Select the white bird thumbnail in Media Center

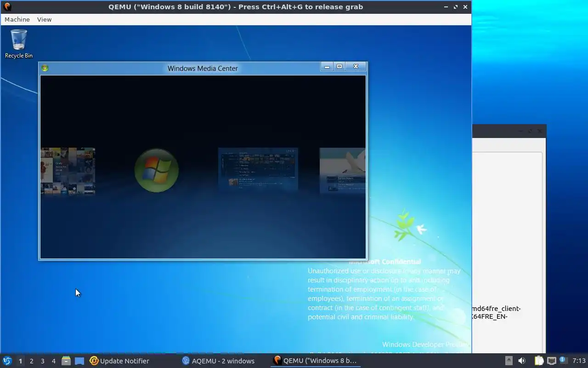pyautogui.click(x=343, y=170)
